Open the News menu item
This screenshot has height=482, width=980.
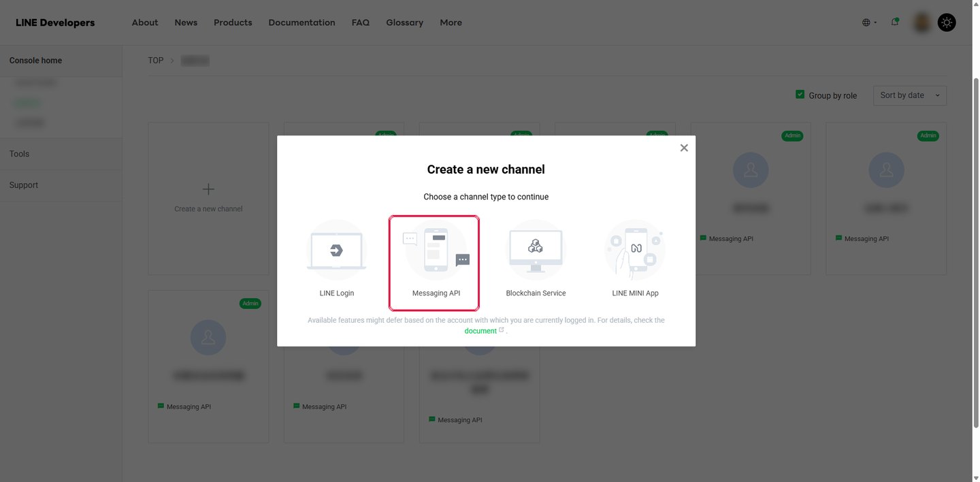tap(186, 22)
